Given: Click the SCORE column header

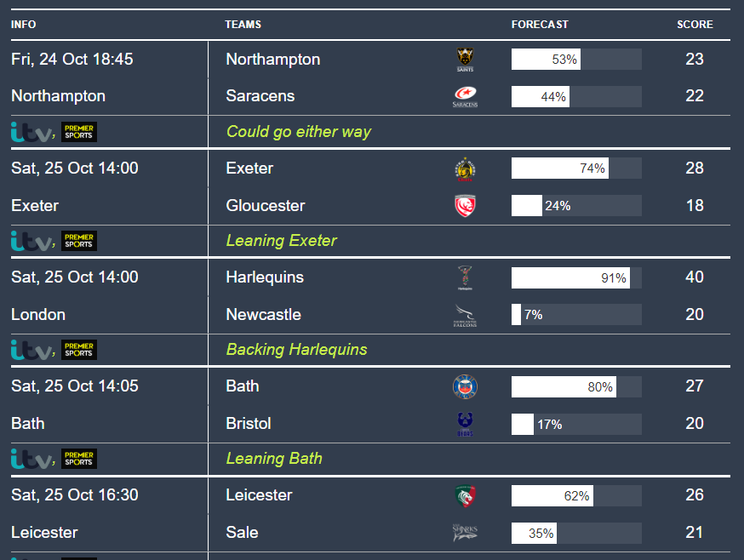Looking at the screenshot, I should (x=695, y=25).
